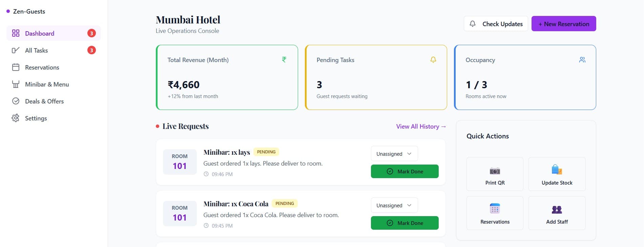Image resolution: width=644 pixels, height=247 pixels.
Task: Click the New Reservation button
Action: tap(563, 23)
